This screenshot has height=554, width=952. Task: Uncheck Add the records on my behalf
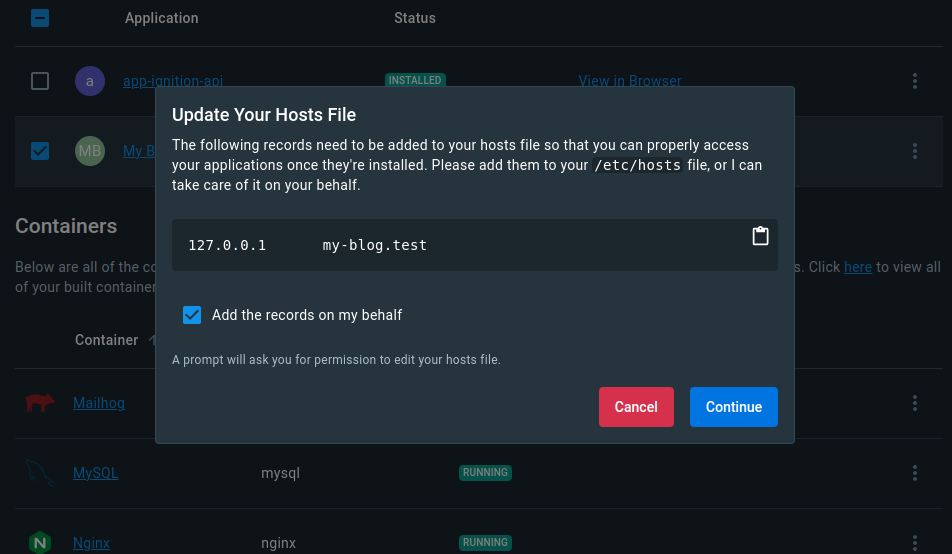point(193,315)
